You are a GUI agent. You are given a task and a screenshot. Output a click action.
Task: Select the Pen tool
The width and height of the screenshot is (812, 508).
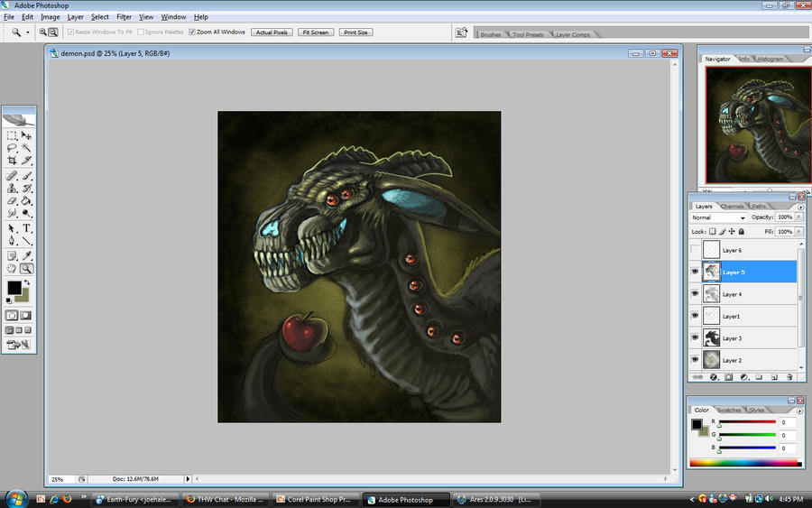pyautogui.click(x=12, y=241)
